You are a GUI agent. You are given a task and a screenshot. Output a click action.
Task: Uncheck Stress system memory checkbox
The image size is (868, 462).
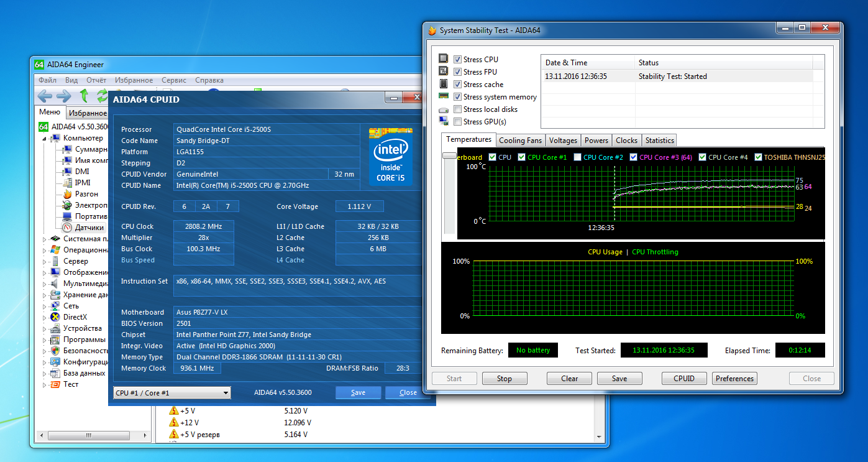(458, 97)
